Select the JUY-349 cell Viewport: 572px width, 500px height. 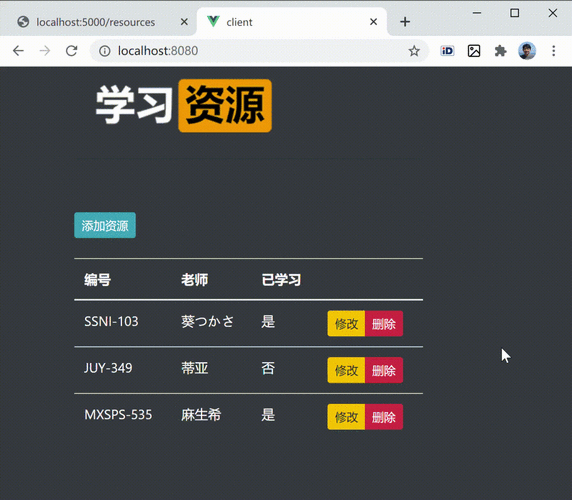108,368
